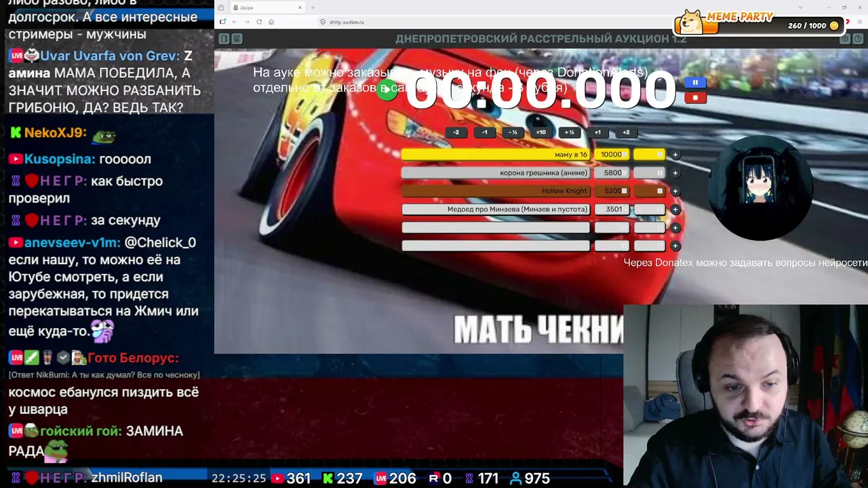Pause the auction timer with the blue button

[x=695, y=83]
